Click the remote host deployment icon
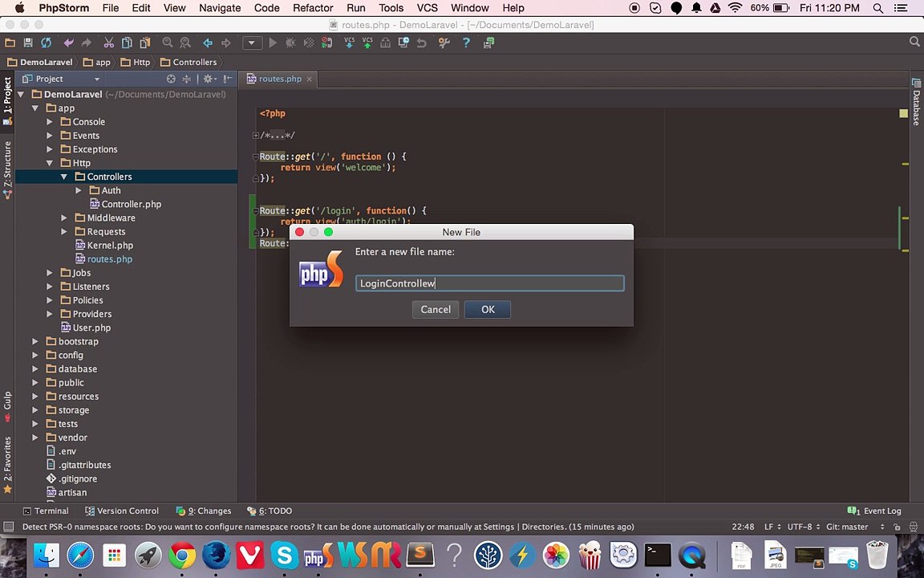The height and width of the screenshot is (578, 924). pyautogui.click(x=488, y=43)
